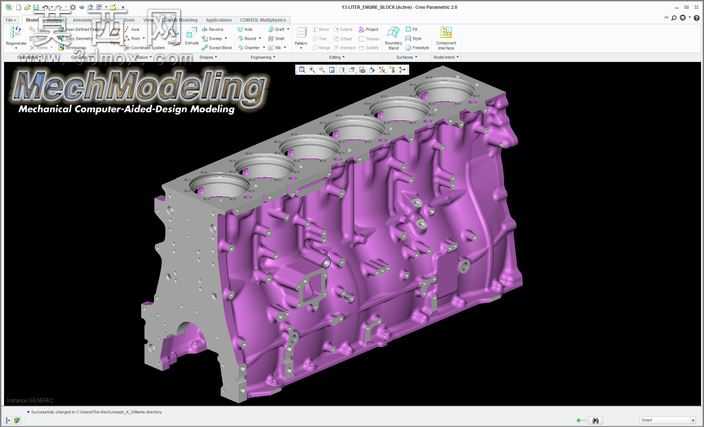Image resolution: width=704 pixels, height=427 pixels.
Task: Switch to the Applications tab
Action: pos(219,20)
